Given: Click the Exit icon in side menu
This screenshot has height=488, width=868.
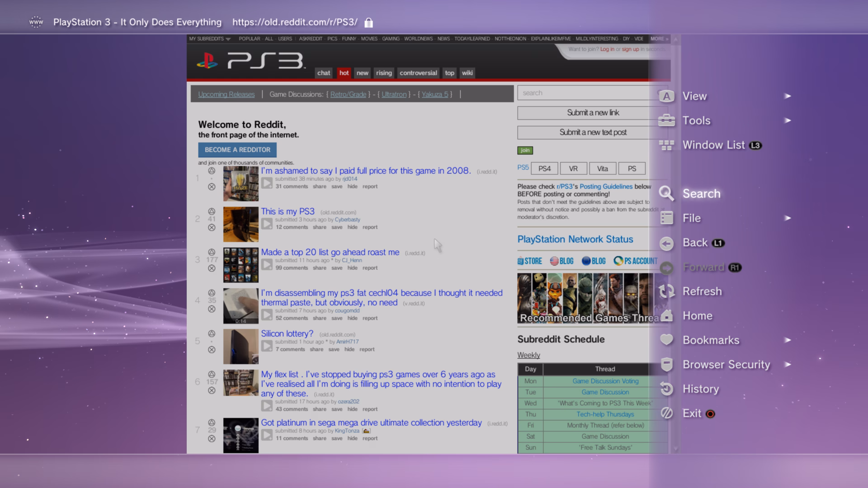Looking at the screenshot, I should pos(666,413).
